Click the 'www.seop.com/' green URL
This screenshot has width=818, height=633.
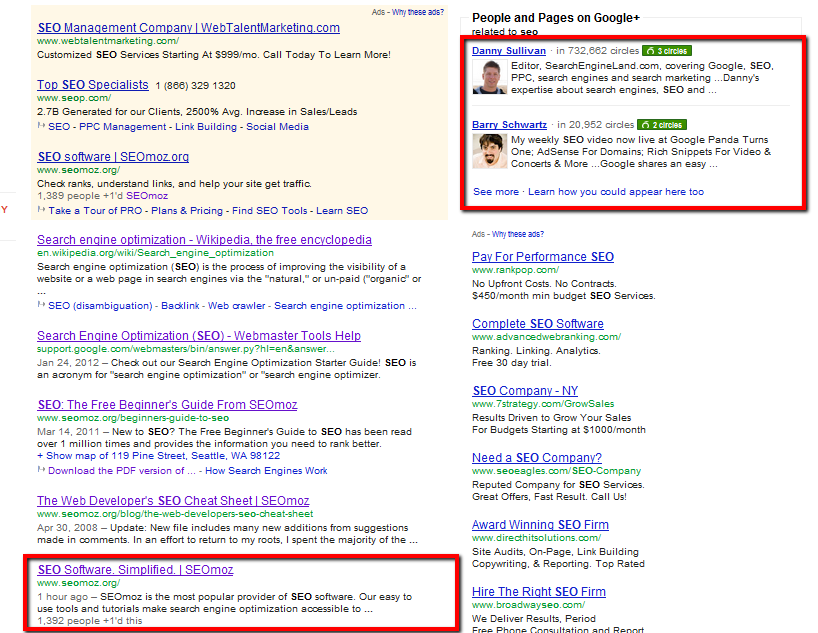[74, 98]
